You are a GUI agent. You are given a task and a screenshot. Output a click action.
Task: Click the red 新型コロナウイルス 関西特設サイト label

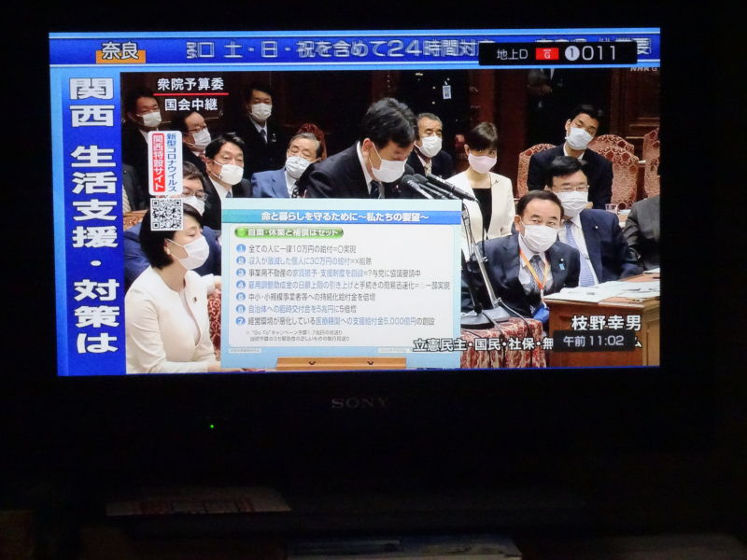[x=165, y=162]
